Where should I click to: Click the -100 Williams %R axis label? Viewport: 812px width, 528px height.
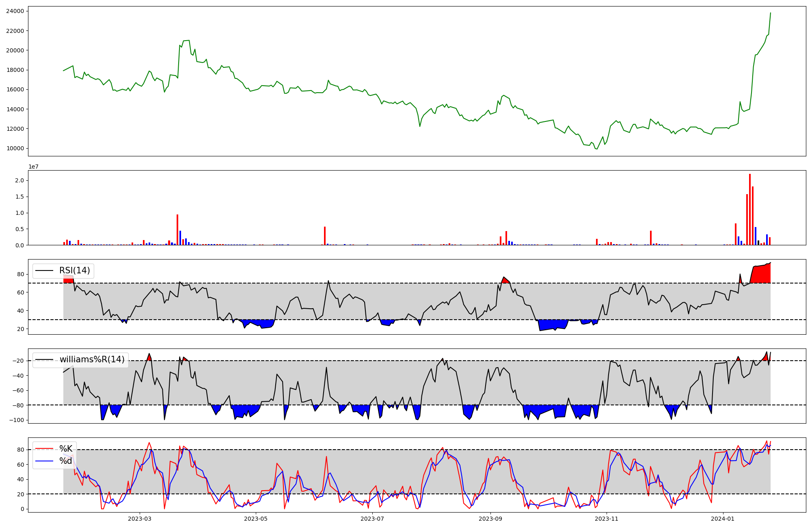[17, 420]
